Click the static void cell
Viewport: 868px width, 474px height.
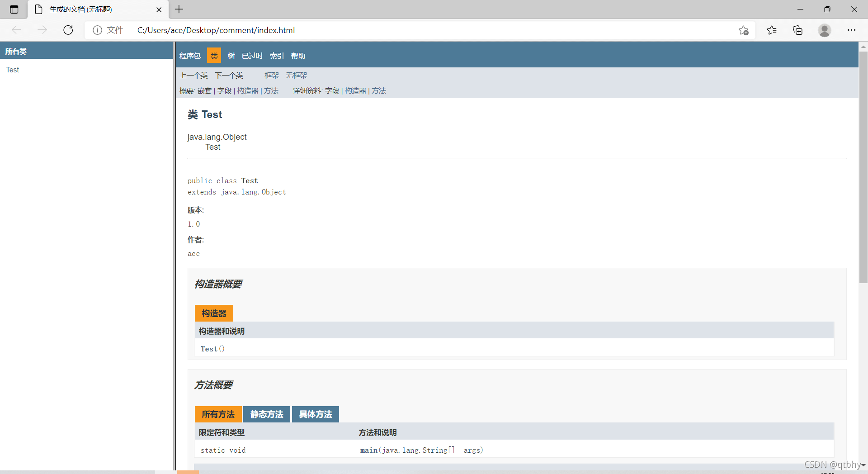(x=223, y=450)
